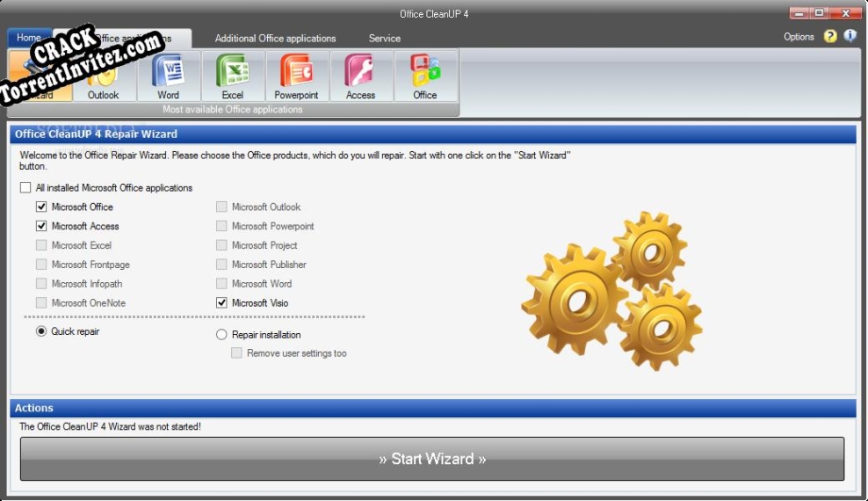Minimize the Office CleanUP 4 window
The width and height of the screenshot is (868, 501).
tap(799, 13)
